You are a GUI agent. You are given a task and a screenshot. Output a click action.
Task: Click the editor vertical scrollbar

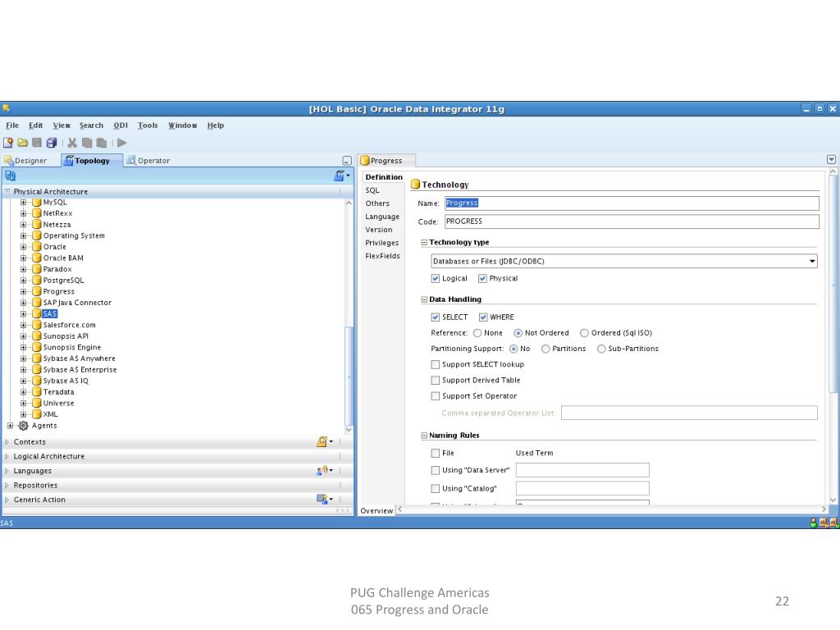point(833,284)
